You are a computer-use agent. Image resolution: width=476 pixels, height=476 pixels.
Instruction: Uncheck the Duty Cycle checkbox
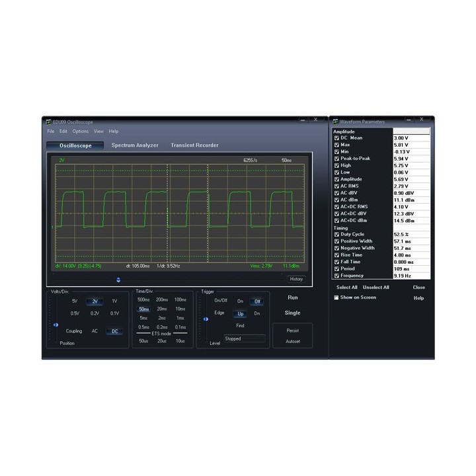click(337, 235)
